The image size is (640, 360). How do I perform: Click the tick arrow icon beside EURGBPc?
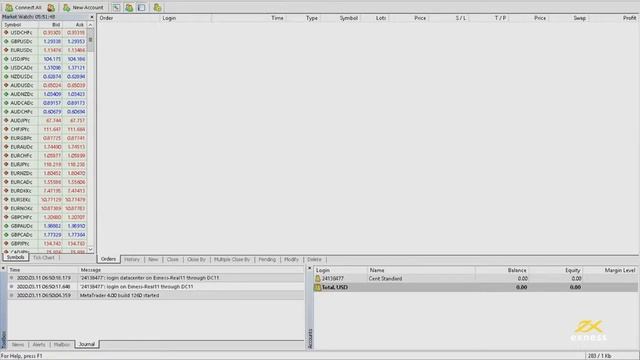click(x=6, y=138)
